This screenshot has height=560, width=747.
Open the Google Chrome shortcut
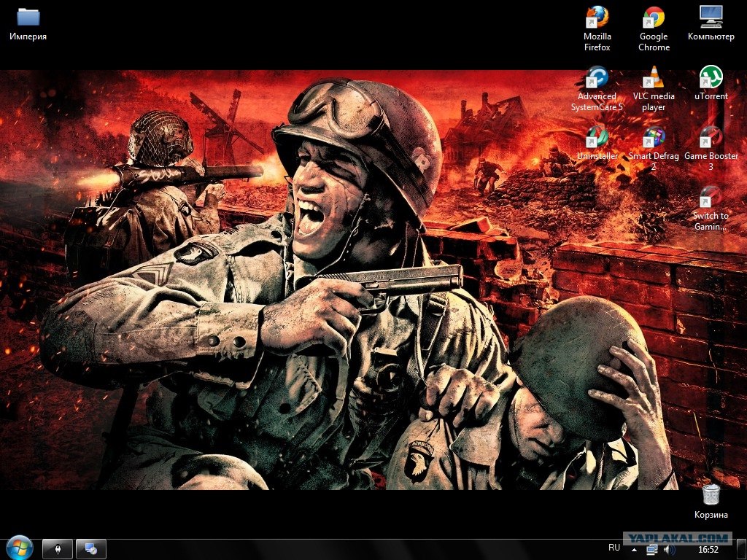(654, 28)
